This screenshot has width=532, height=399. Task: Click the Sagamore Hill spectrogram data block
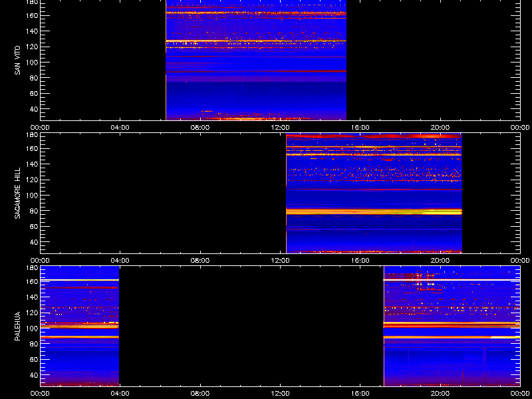coord(374,194)
